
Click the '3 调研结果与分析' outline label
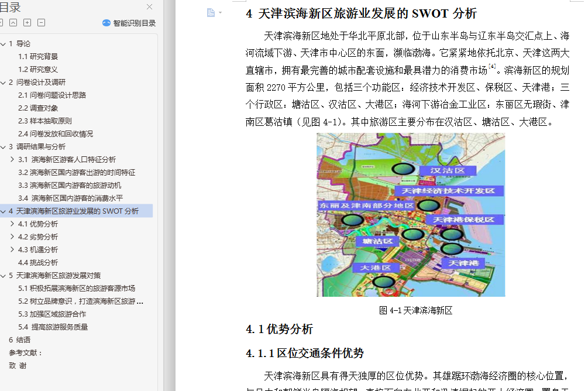tap(37, 147)
